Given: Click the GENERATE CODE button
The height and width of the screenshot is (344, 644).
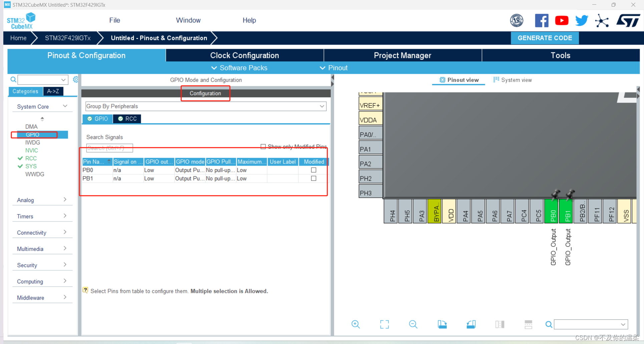Looking at the screenshot, I should tap(545, 38).
